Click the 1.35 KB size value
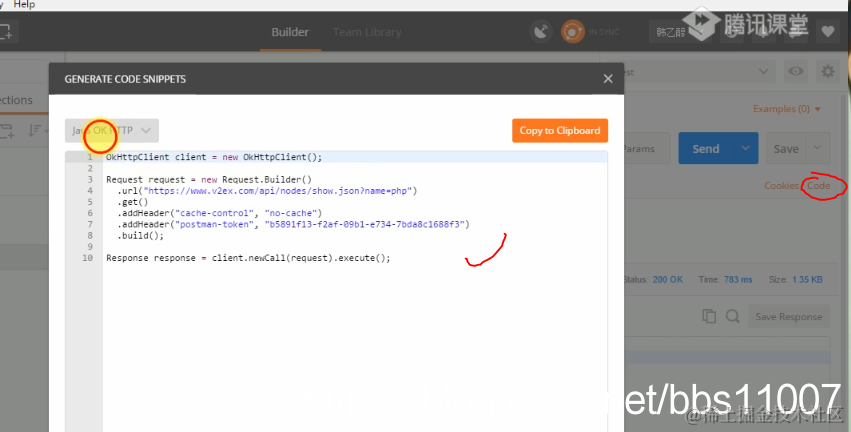The image size is (851, 432). click(807, 279)
